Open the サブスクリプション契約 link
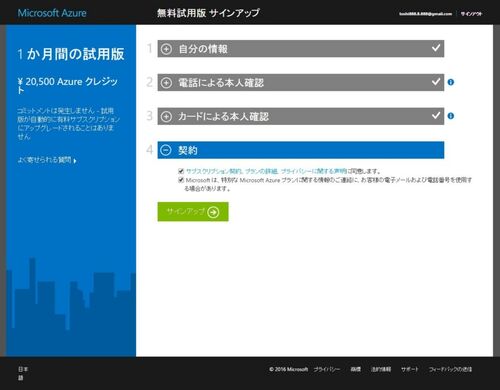Image resolution: width=500 pixels, height=390 pixels. point(214,171)
